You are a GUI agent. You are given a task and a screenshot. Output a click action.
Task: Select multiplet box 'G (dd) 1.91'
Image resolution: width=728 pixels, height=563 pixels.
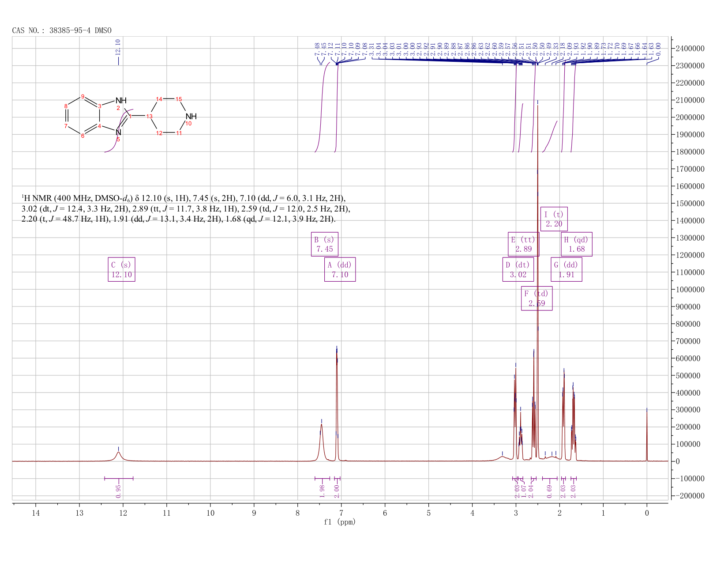[x=567, y=269]
